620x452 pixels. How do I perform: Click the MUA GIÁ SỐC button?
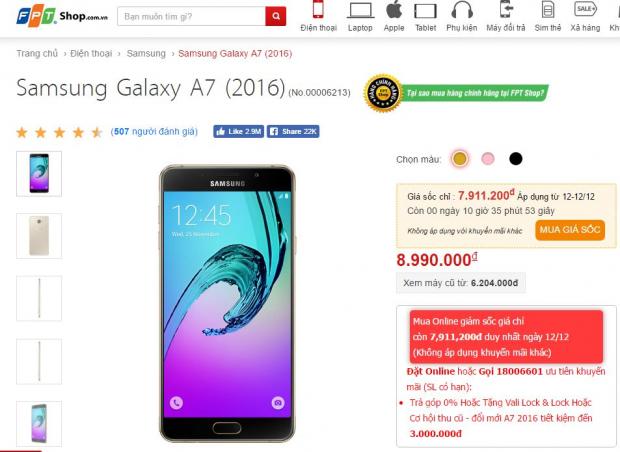[x=570, y=230]
